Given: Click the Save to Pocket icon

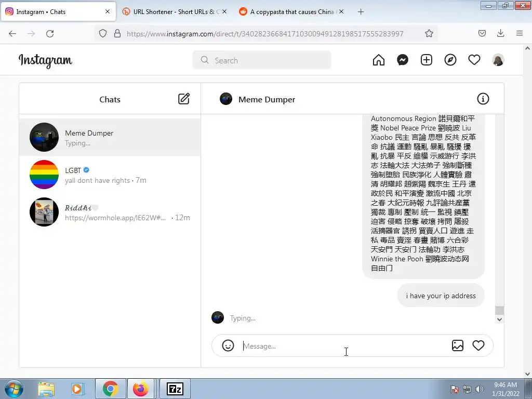Looking at the screenshot, I should pos(482,33).
